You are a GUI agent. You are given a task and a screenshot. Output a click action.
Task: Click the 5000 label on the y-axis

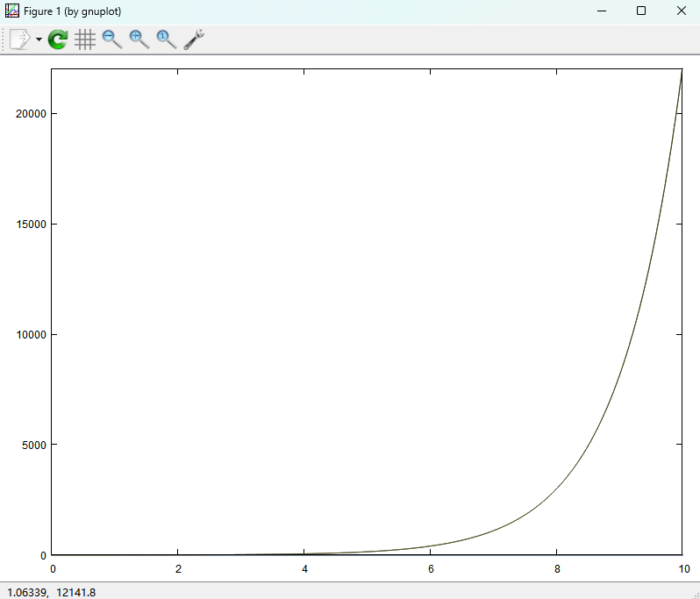(34, 445)
